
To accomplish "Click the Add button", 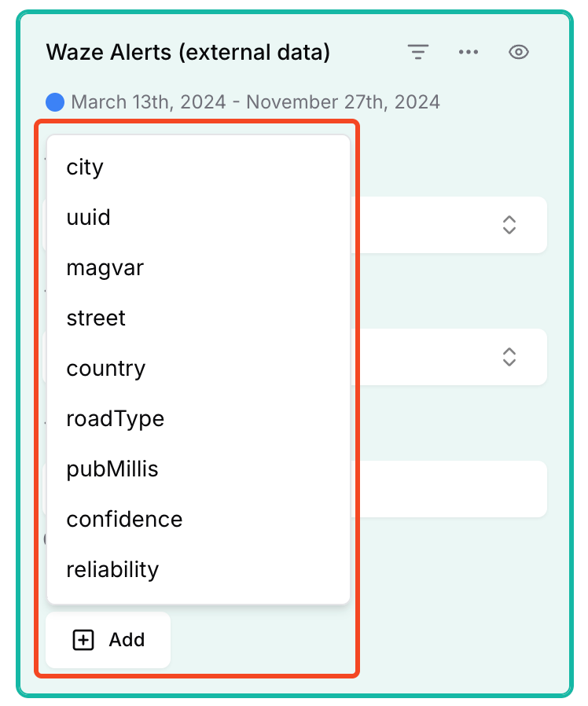I will click(108, 640).
